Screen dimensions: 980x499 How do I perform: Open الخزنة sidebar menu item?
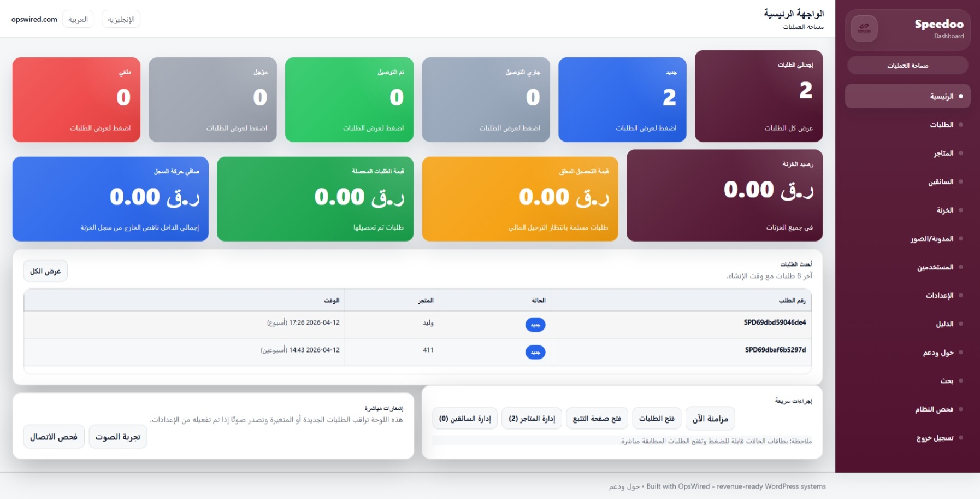pos(907,210)
